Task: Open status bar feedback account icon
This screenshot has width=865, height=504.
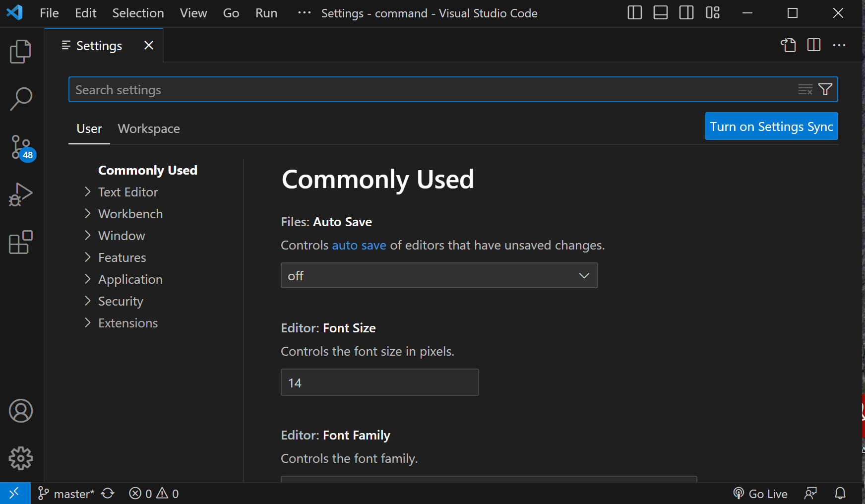Action: point(810,494)
